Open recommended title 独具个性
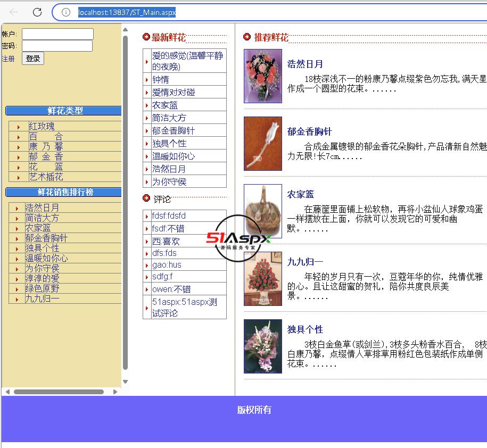487x448 pixels. click(x=305, y=329)
